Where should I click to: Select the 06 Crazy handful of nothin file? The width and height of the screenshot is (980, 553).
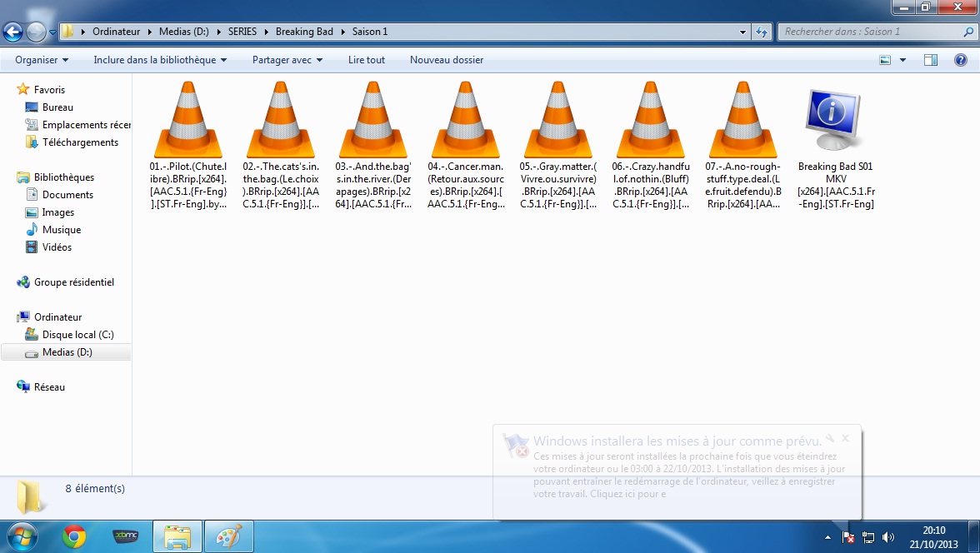[651, 145]
